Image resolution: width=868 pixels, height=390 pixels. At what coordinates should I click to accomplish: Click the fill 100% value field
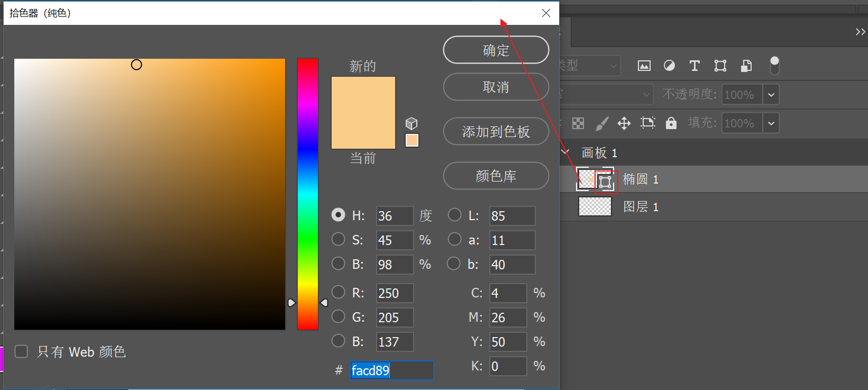[x=742, y=123]
